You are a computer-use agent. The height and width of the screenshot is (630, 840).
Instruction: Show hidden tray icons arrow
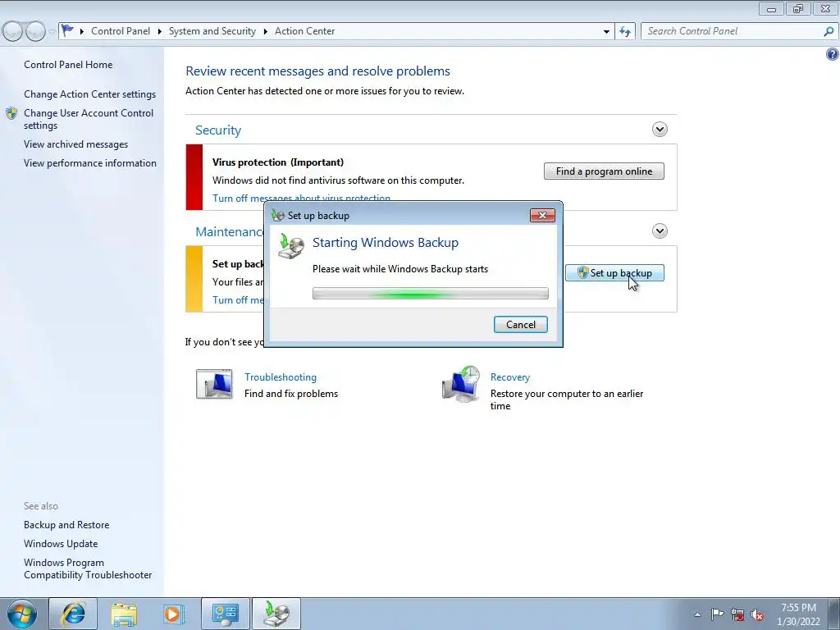[x=697, y=614]
